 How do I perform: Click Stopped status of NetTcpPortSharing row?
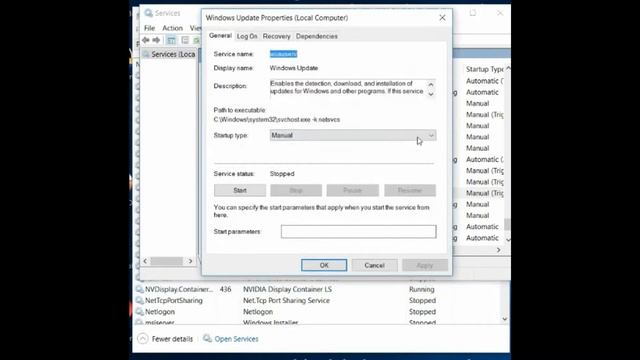tap(422, 300)
